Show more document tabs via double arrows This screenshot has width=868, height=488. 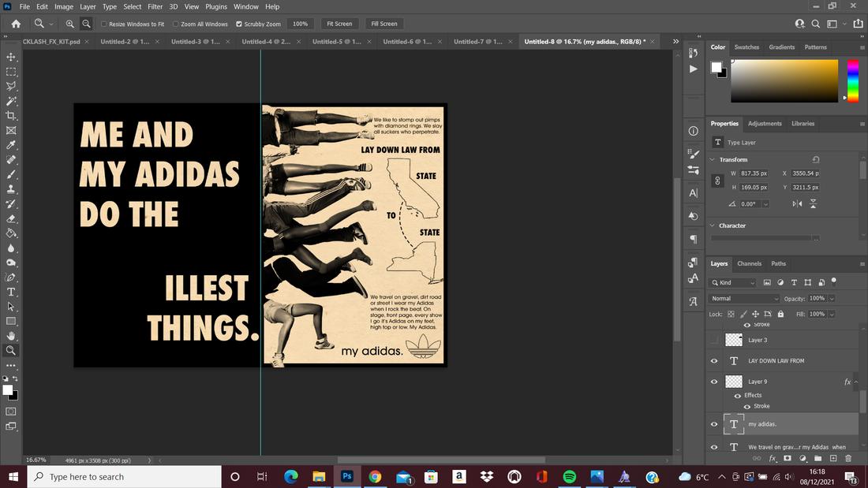tap(675, 42)
